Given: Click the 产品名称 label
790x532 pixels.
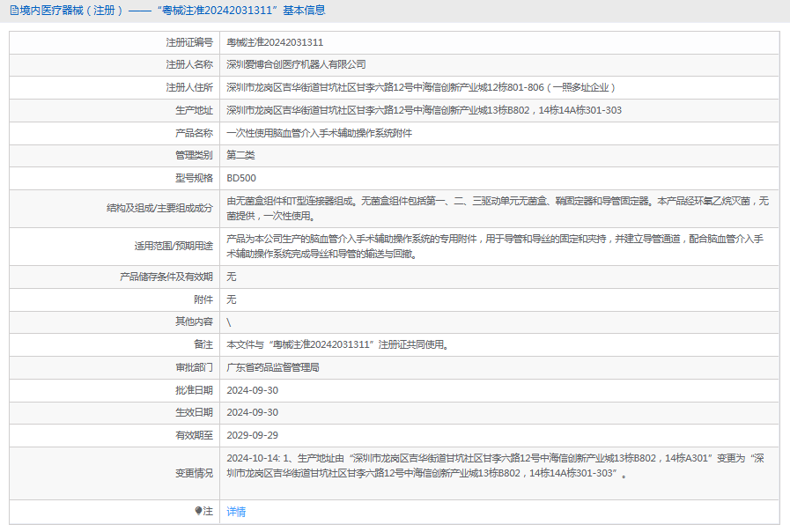Looking at the screenshot, I should (x=194, y=133).
